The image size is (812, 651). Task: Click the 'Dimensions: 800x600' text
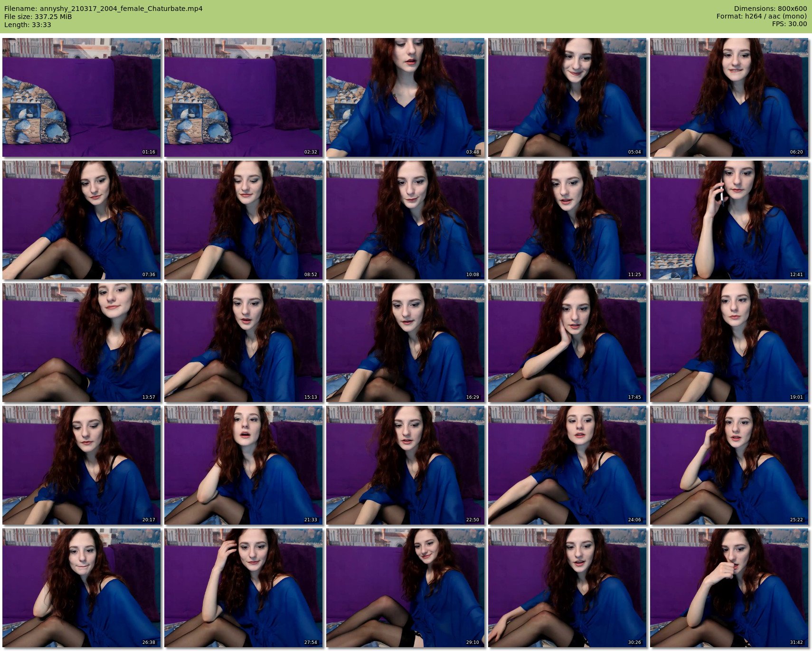(770, 9)
